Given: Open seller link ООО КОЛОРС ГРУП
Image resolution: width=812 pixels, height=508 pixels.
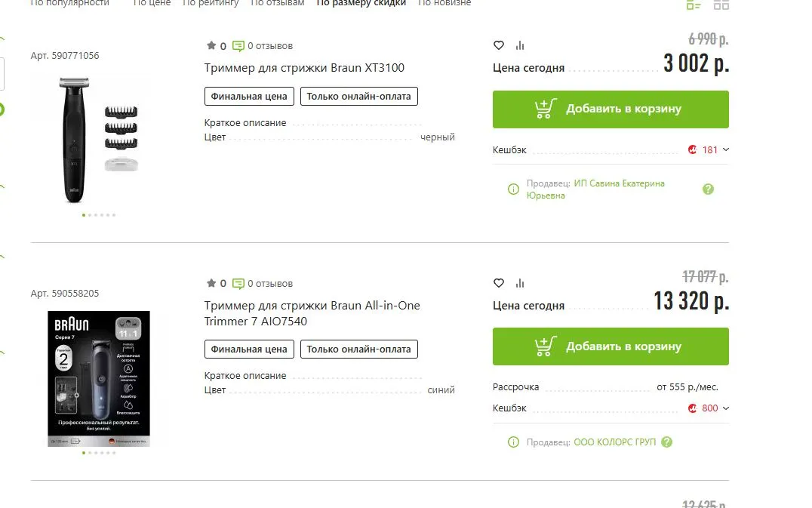Looking at the screenshot, I should [x=614, y=442].
